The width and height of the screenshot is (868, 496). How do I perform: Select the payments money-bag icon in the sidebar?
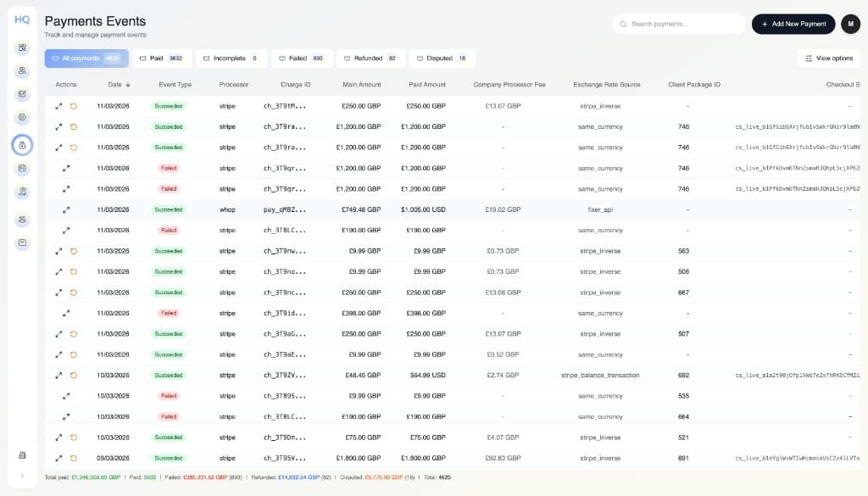(21, 145)
